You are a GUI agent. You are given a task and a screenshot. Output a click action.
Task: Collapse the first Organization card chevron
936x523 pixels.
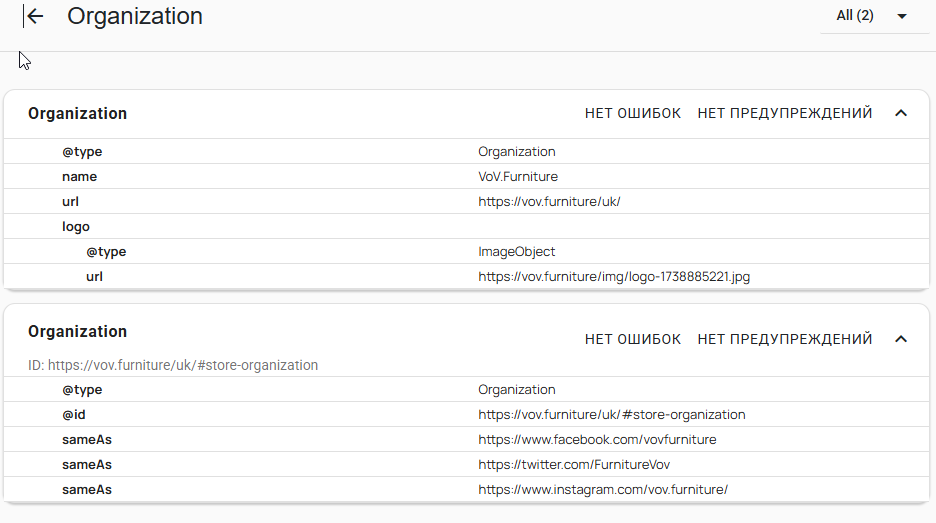(901, 113)
